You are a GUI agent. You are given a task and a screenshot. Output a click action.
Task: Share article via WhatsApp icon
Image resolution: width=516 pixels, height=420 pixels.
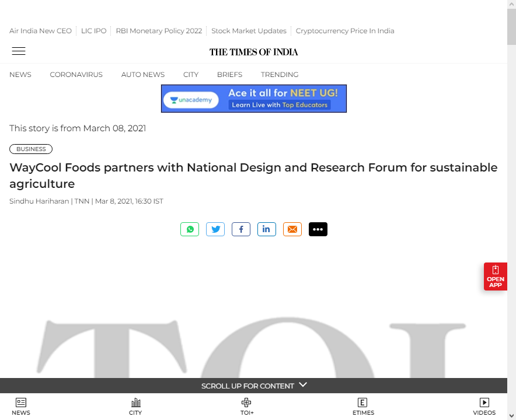(x=189, y=229)
